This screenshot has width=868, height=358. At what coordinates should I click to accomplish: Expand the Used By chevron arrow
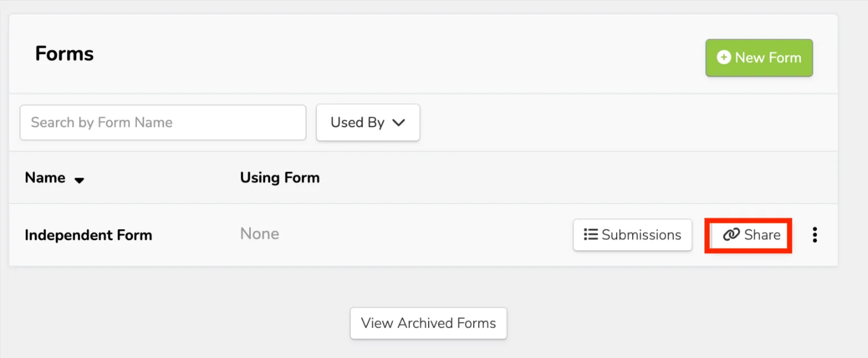click(x=399, y=123)
